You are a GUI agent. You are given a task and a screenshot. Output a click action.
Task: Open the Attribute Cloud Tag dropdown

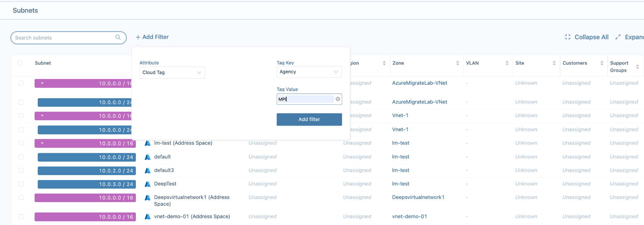[172, 72]
